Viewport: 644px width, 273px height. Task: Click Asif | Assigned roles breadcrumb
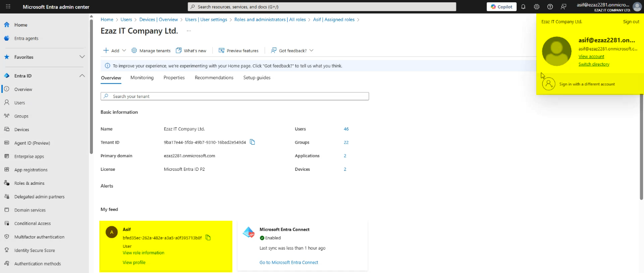334,20
